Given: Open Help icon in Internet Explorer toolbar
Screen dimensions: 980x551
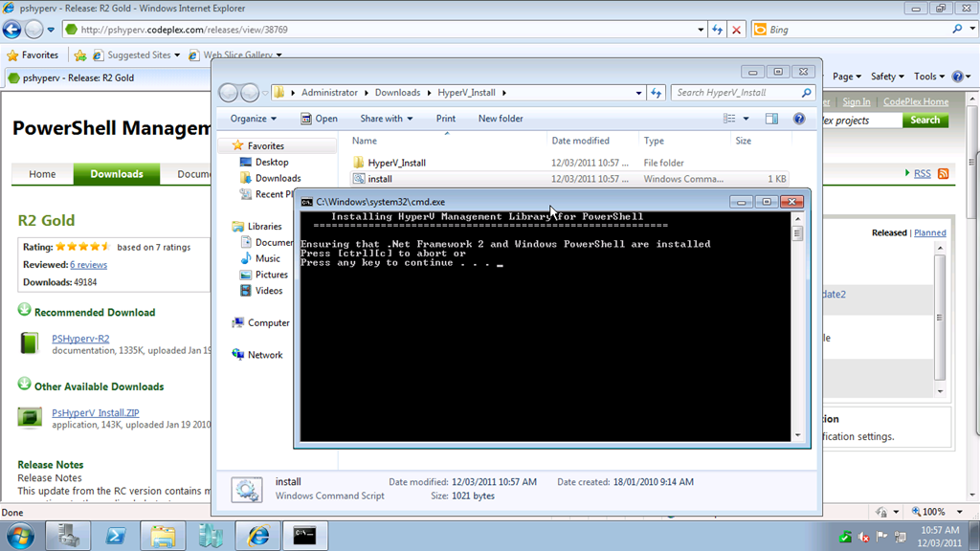Looking at the screenshot, I should click(957, 77).
